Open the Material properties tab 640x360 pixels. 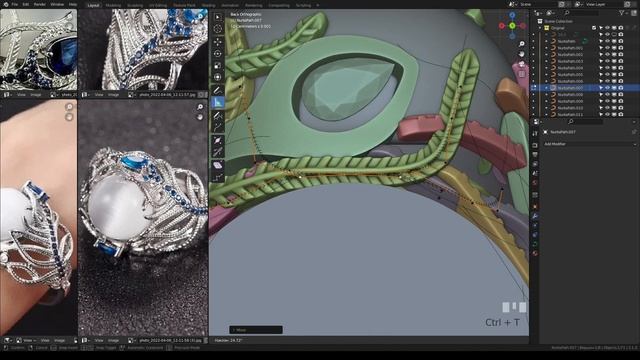[535, 253]
